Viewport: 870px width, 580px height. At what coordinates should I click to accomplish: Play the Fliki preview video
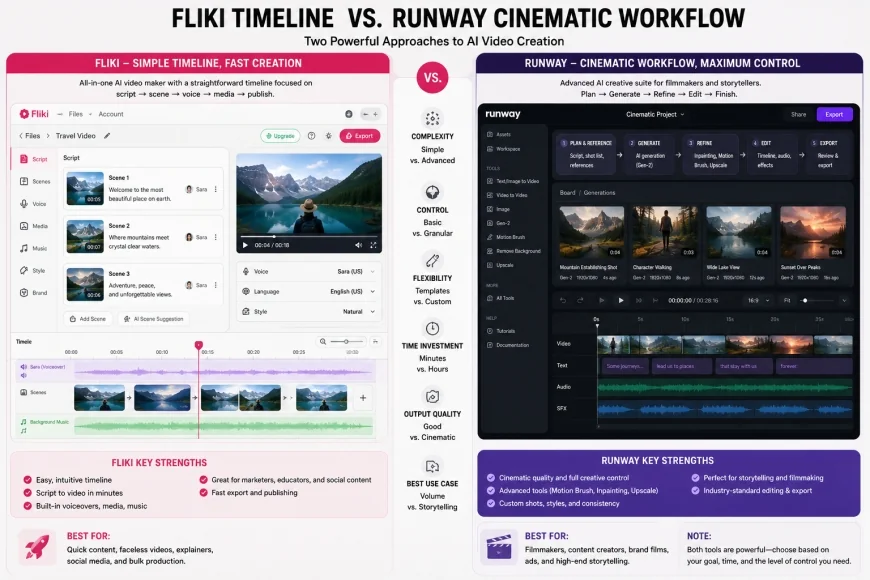pyautogui.click(x=245, y=245)
